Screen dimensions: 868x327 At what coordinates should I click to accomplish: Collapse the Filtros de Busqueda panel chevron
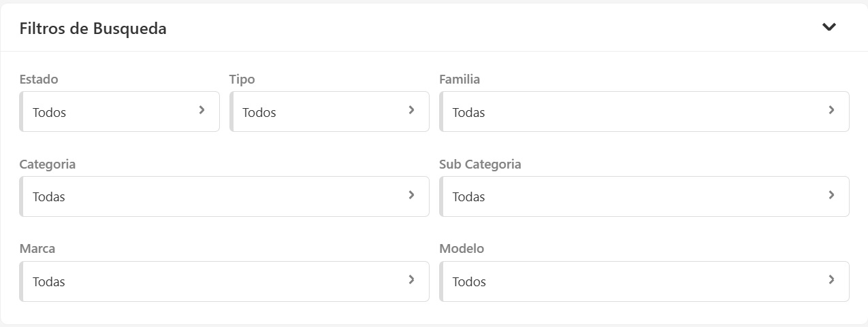click(x=829, y=27)
